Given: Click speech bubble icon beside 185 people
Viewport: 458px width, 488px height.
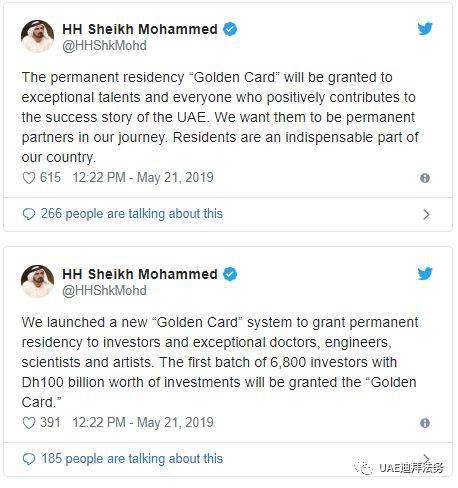Looking at the screenshot, I should [29, 459].
